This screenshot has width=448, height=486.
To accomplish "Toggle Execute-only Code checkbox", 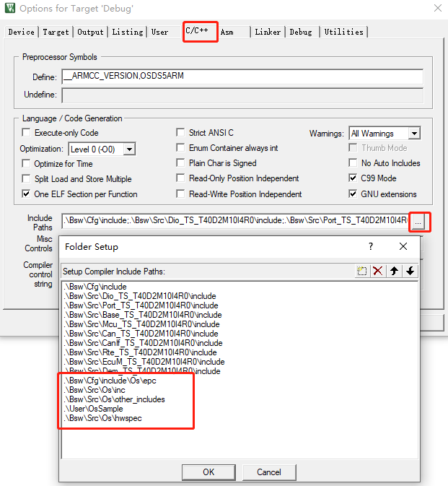I will click(26, 133).
